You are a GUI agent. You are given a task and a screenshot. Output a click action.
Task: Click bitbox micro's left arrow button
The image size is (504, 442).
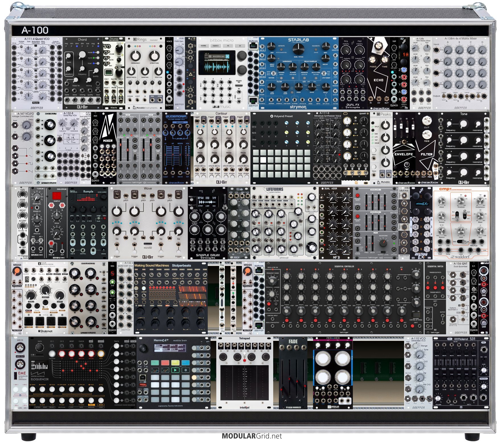[228, 46]
